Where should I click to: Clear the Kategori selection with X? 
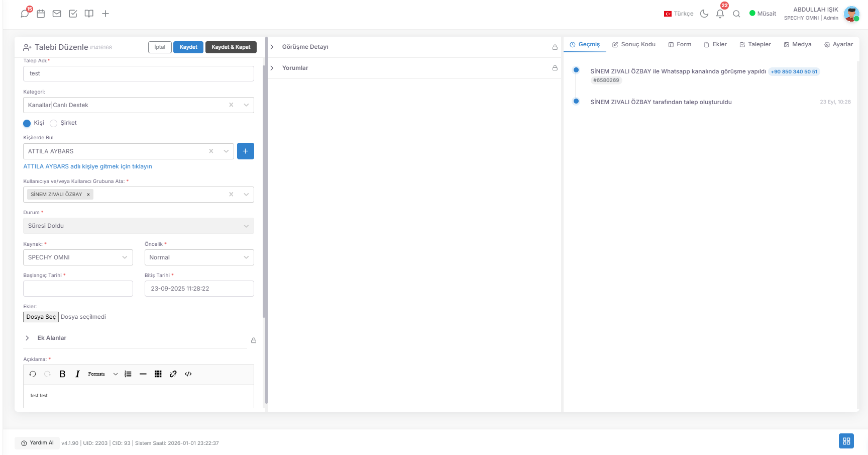(231, 105)
